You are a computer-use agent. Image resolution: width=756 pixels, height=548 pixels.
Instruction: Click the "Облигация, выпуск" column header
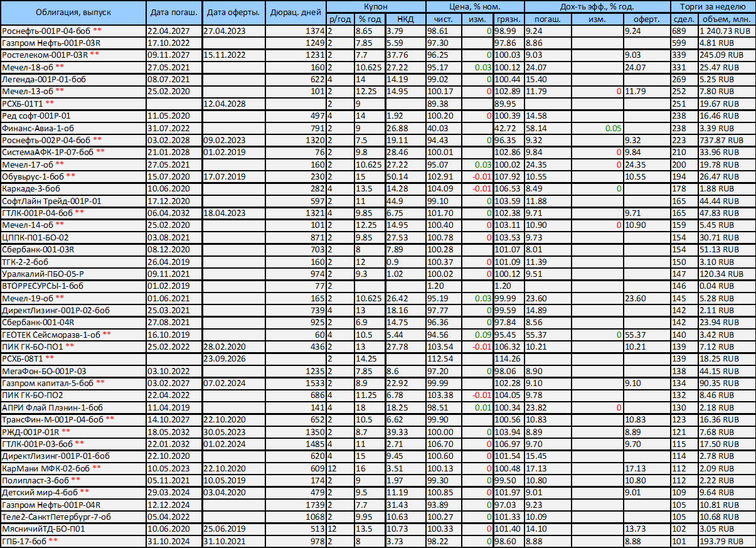[x=72, y=13]
